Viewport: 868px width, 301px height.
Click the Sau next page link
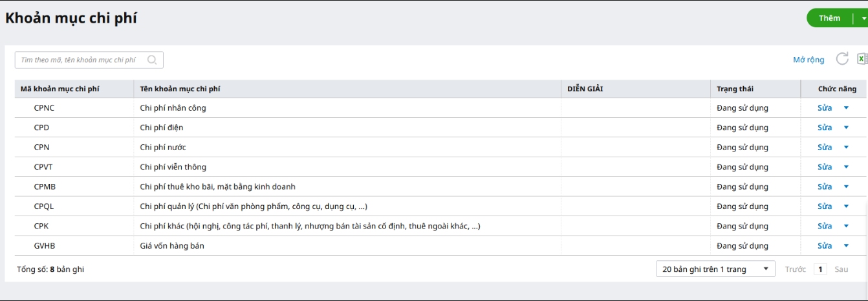841,269
